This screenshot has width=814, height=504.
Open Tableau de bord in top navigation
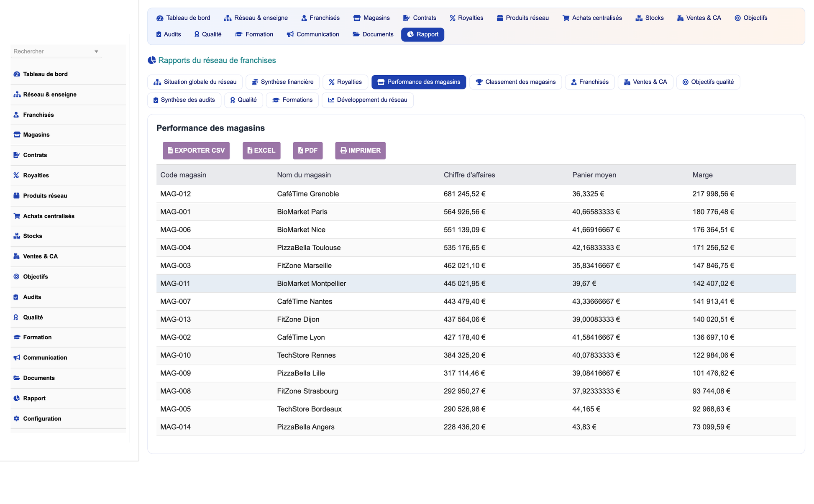[183, 18]
